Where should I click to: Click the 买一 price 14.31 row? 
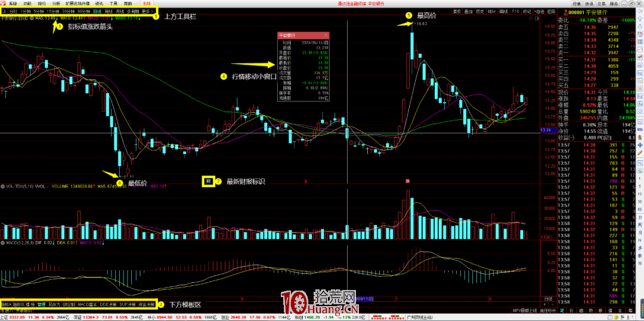pos(596,60)
